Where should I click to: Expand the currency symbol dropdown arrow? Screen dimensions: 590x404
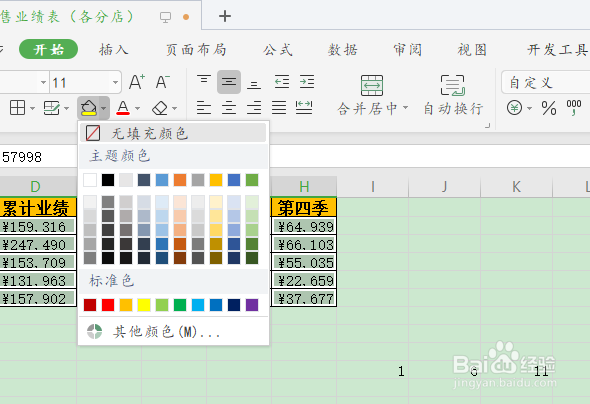click(529, 108)
